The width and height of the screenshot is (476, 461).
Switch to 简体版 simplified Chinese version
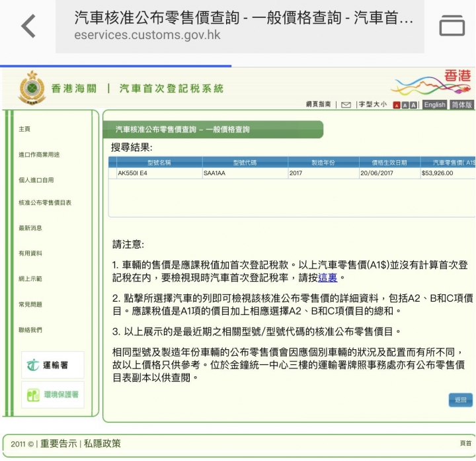(x=461, y=105)
